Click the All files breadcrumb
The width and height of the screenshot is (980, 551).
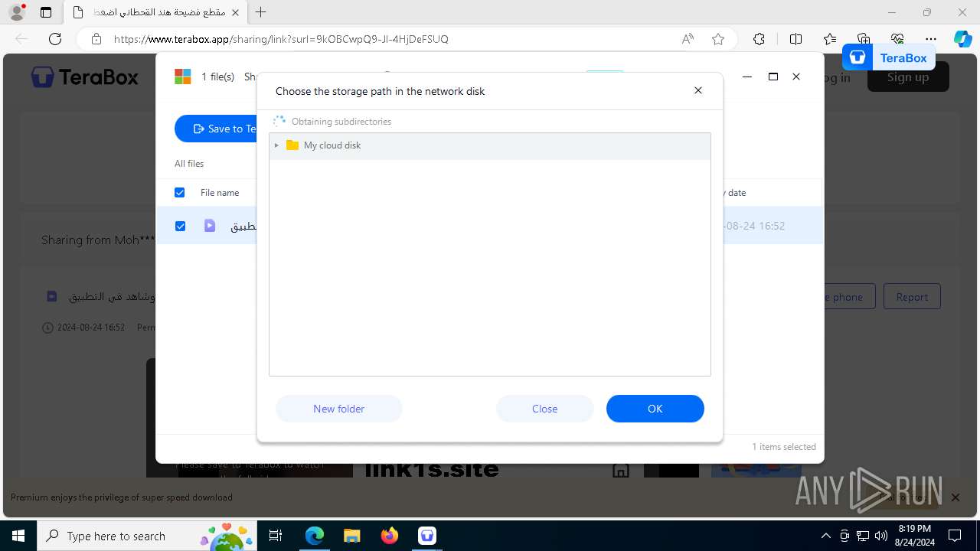pos(189,164)
